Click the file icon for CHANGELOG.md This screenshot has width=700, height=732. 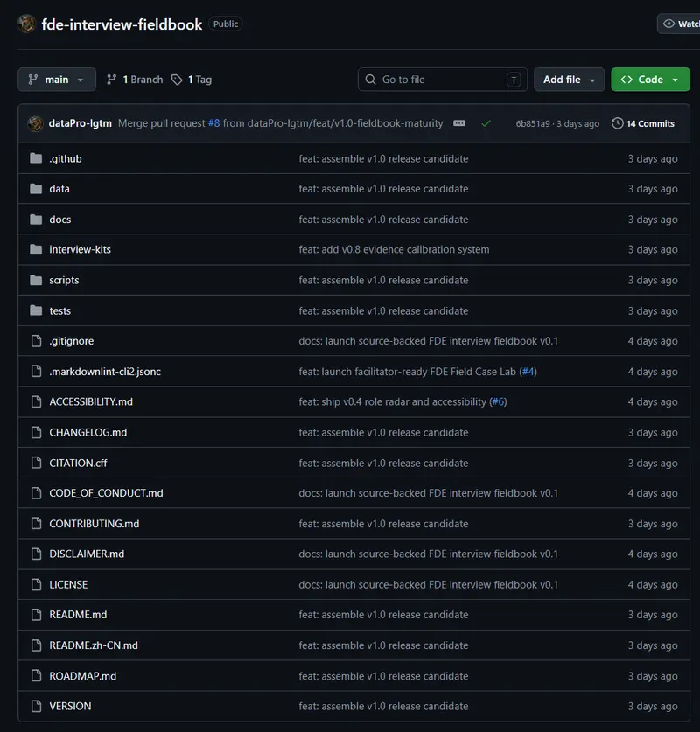36,432
